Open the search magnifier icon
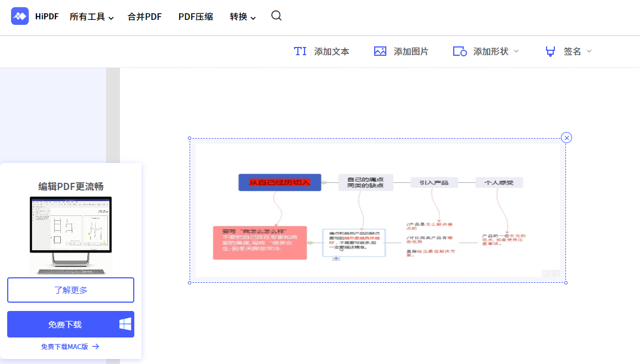640x364 pixels. coord(276,17)
